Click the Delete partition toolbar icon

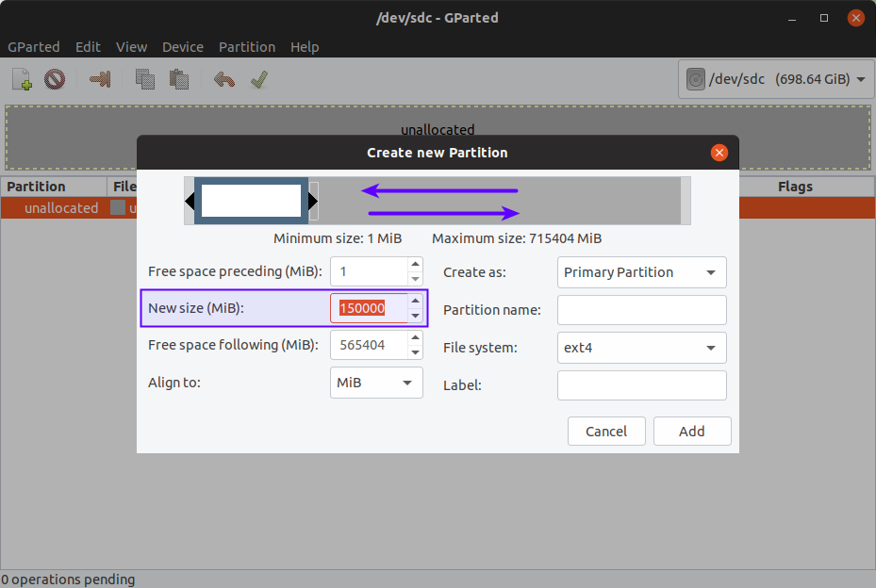(x=55, y=80)
